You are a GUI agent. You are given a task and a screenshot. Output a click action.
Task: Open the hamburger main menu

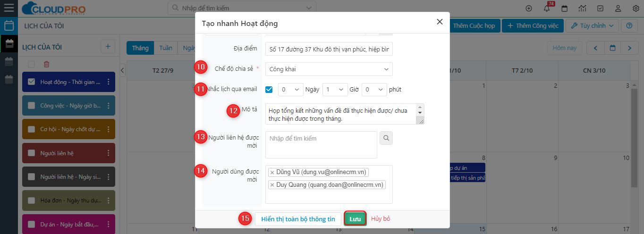[9, 8]
